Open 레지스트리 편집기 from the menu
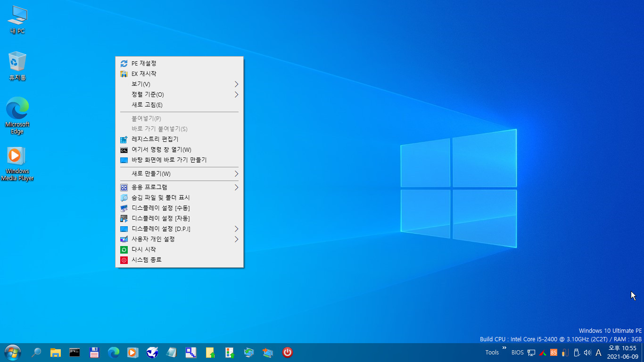The image size is (644, 362). pyautogui.click(x=179, y=139)
